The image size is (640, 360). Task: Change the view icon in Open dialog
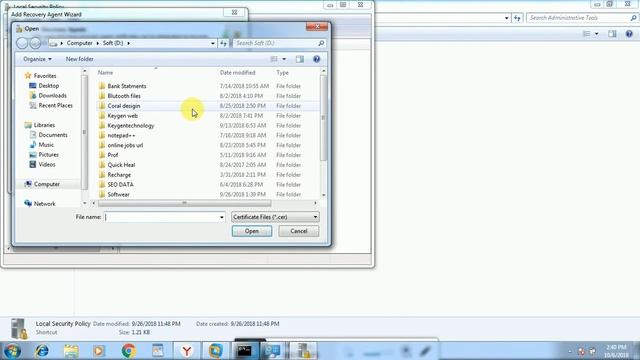click(274, 59)
